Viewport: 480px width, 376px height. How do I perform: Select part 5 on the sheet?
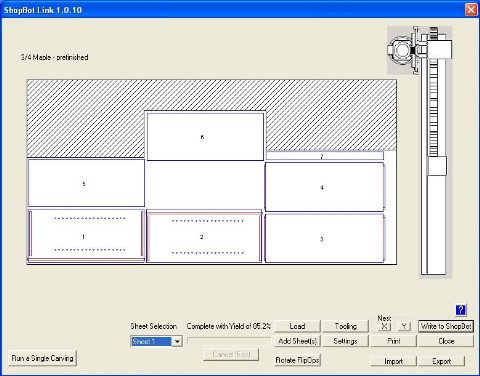coord(86,183)
